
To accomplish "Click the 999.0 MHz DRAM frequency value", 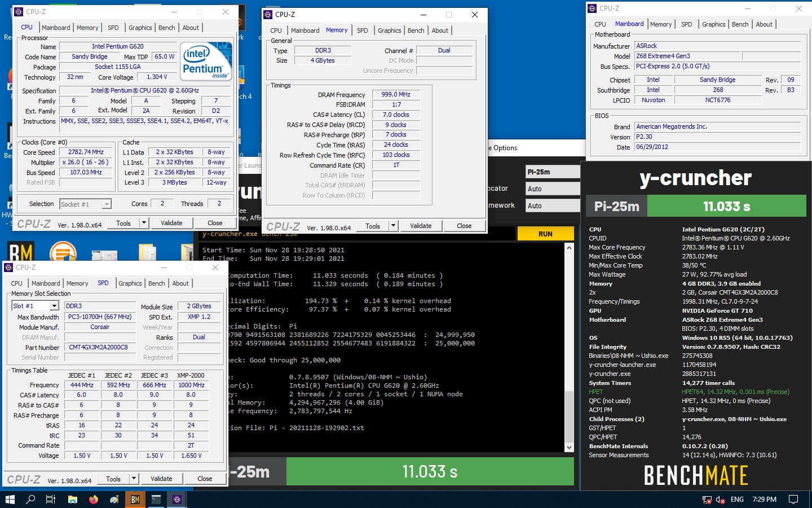I will [396, 94].
